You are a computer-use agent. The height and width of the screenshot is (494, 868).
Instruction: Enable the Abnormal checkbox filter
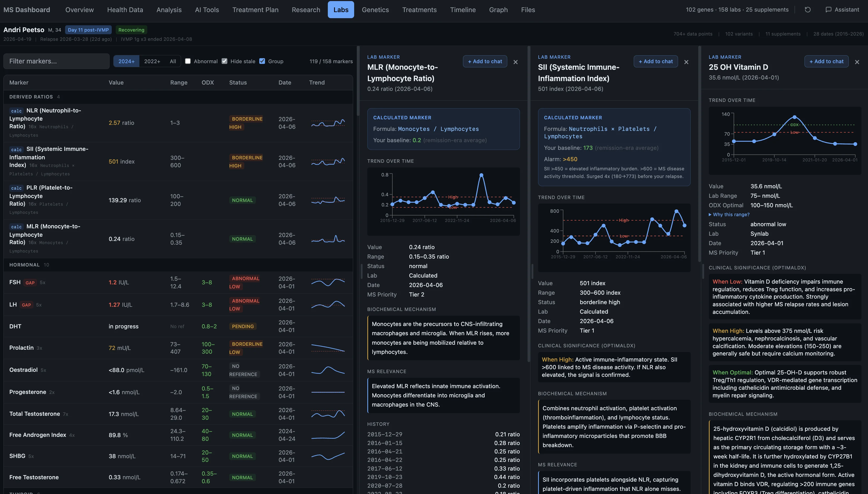188,61
